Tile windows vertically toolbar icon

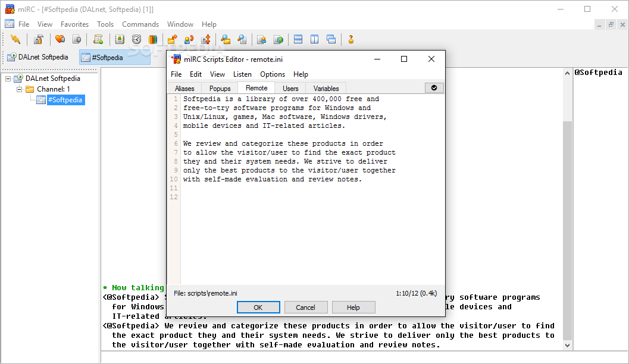pos(314,39)
